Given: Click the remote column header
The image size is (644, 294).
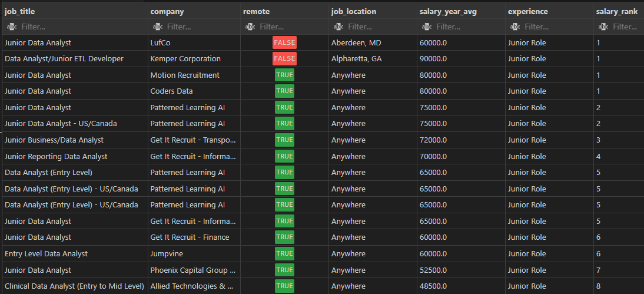Looking at the screenshot, I should (x=256, y=11).
